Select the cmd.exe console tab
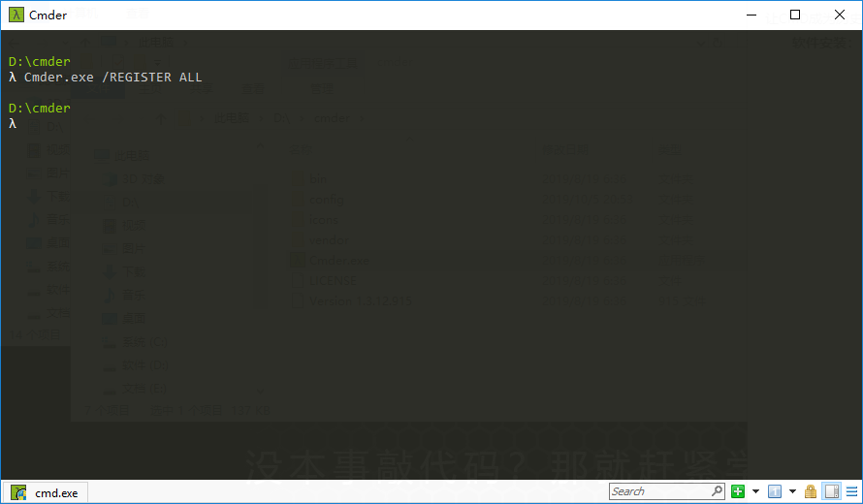Screen dimensions: 863x504 click(46, 493)
